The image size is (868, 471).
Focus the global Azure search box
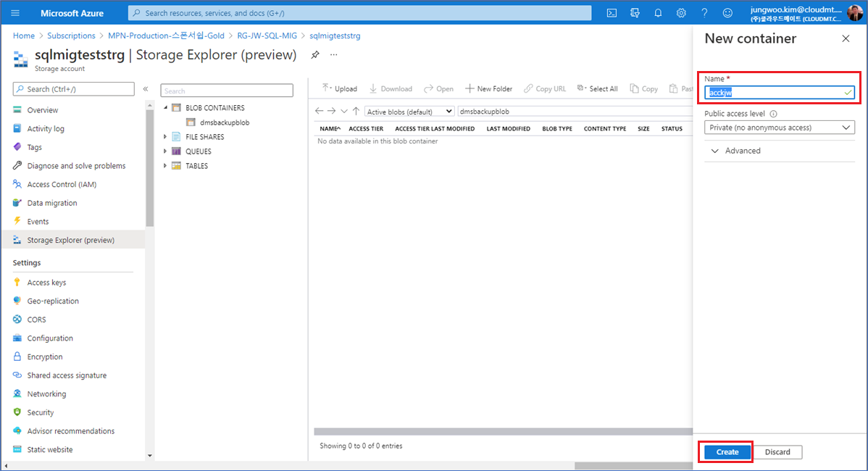point(360,13)
